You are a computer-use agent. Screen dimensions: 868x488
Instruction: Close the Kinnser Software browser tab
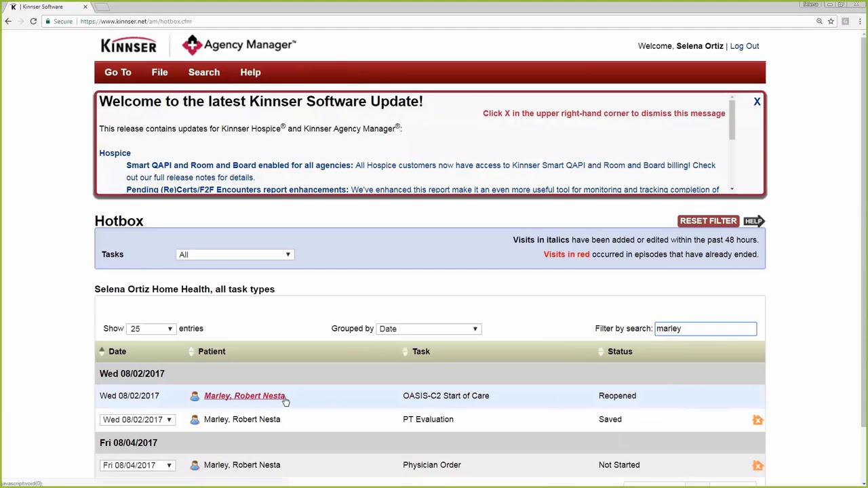(x=85, y=7)
